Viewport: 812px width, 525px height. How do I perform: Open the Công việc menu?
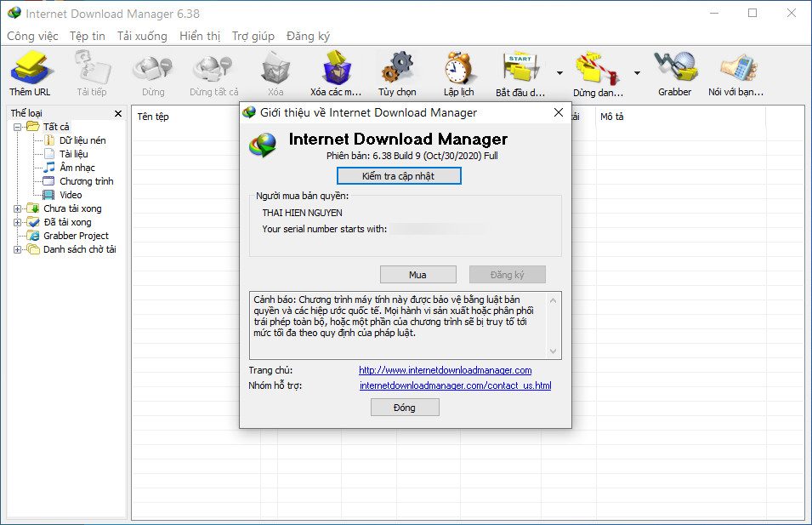(x=32, y=36)
